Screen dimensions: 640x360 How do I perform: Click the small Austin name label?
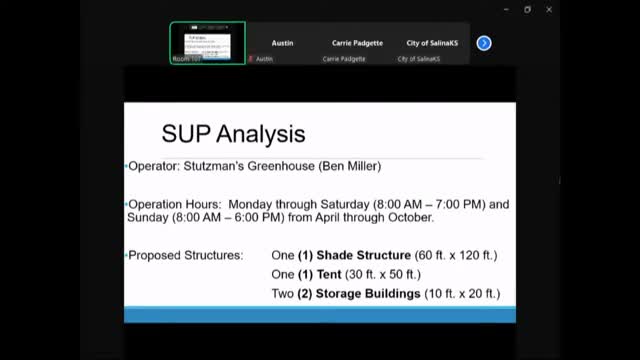click(264, 59)
